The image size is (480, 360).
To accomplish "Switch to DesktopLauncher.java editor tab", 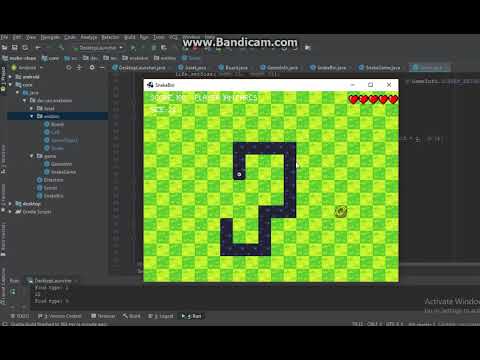I will (139, 68).
